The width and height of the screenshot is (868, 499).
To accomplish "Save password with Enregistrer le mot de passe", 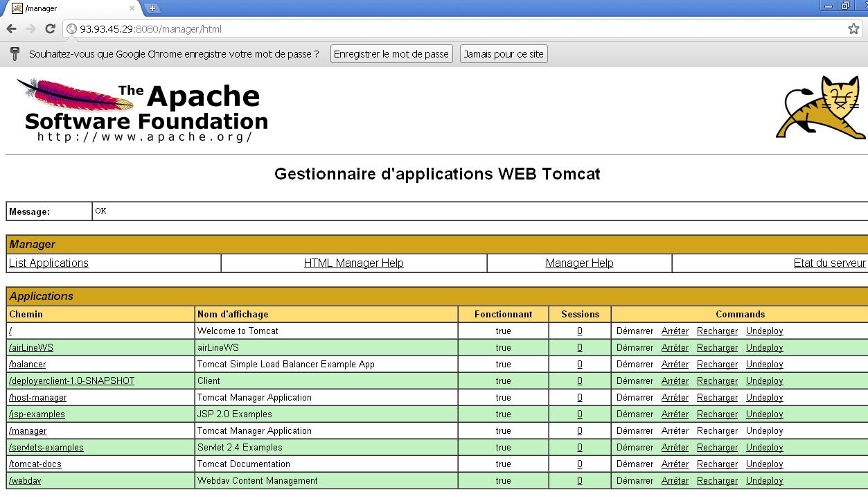I will (391, 54).
